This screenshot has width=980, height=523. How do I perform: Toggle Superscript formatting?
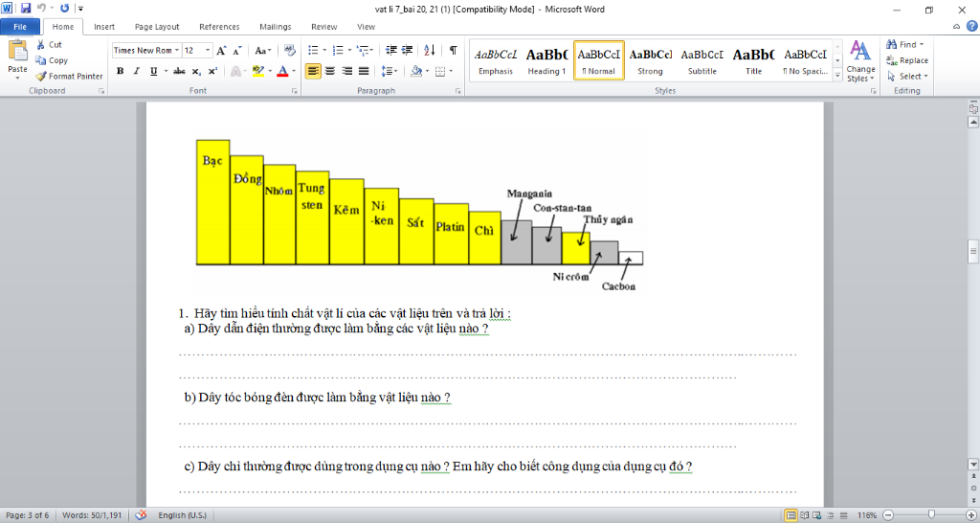pyautogui.click(x=212, y=71)
